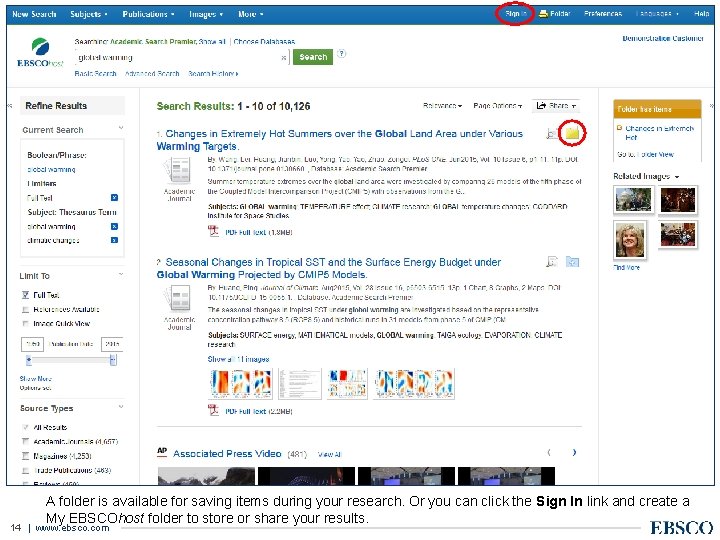This screenshot has height=540, width=720.
Task: Collapse left panel with double arrow icon
Action: point(10,106)
